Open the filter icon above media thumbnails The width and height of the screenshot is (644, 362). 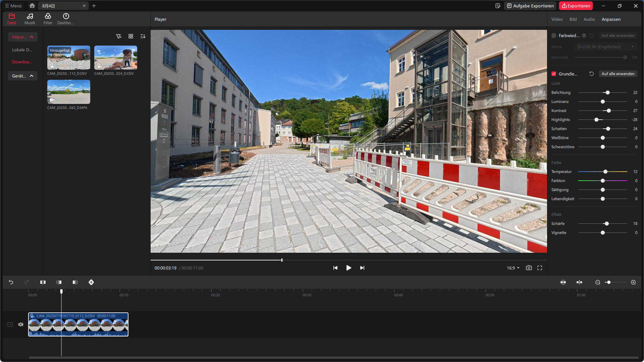coord(118,36)
